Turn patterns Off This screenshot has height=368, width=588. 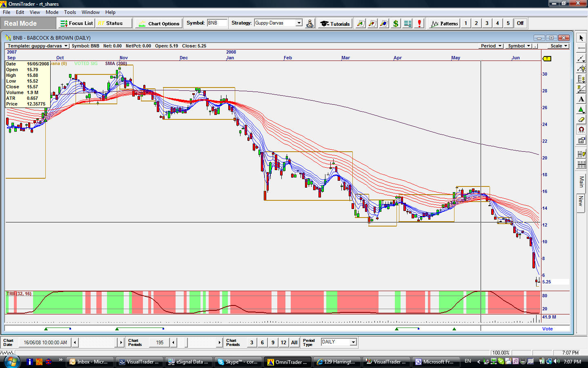coord(520,23)
